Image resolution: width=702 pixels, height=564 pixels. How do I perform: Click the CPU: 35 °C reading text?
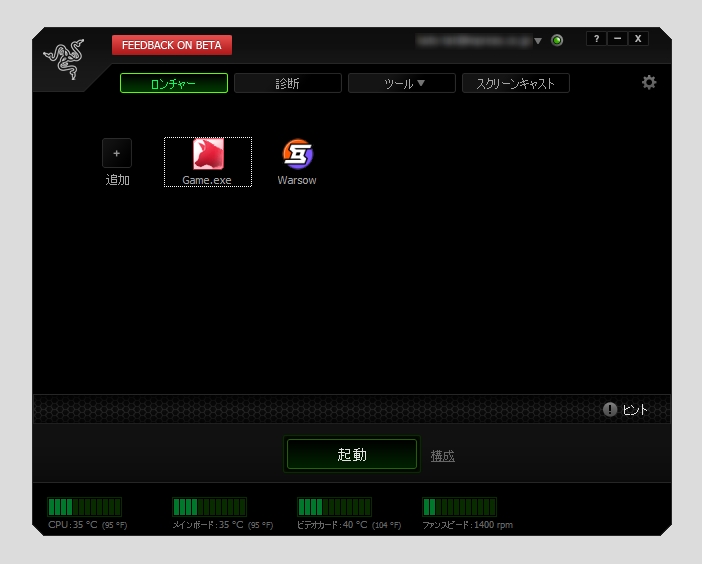pos(88,525)
